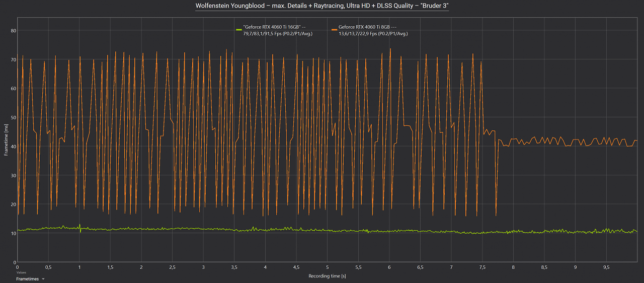Click the Frametimes dropdown arrow
The width and height of the screenshot is (644, 283).
[x=43, y=279]
